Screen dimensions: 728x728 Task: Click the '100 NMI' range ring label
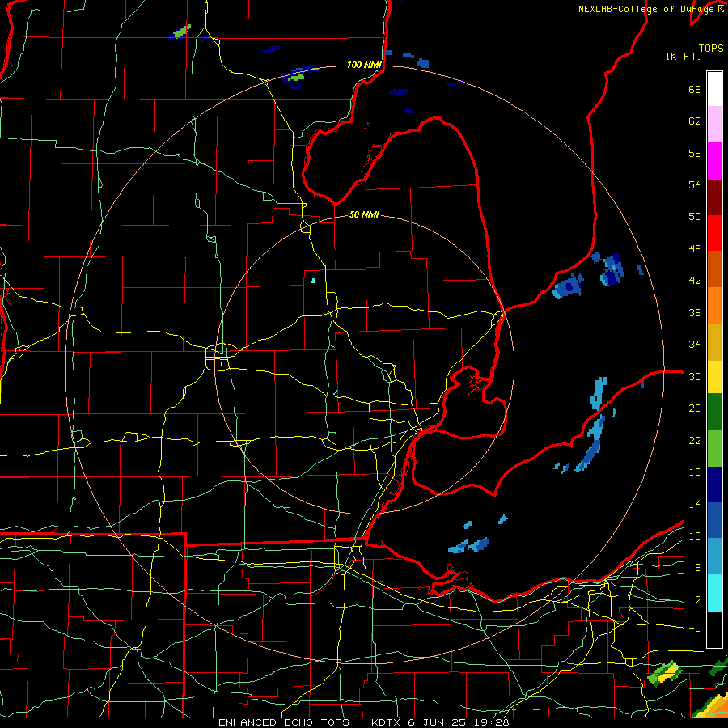[x=364, y=65]
